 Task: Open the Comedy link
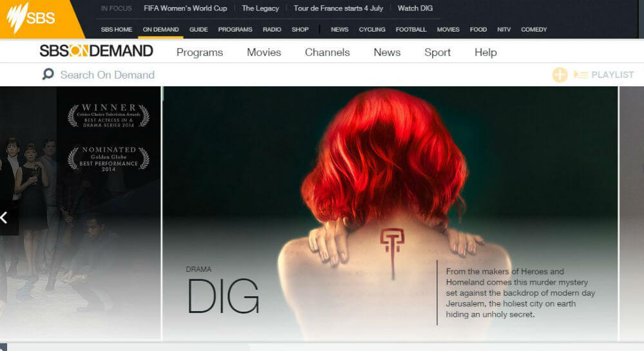pos(534,30)
